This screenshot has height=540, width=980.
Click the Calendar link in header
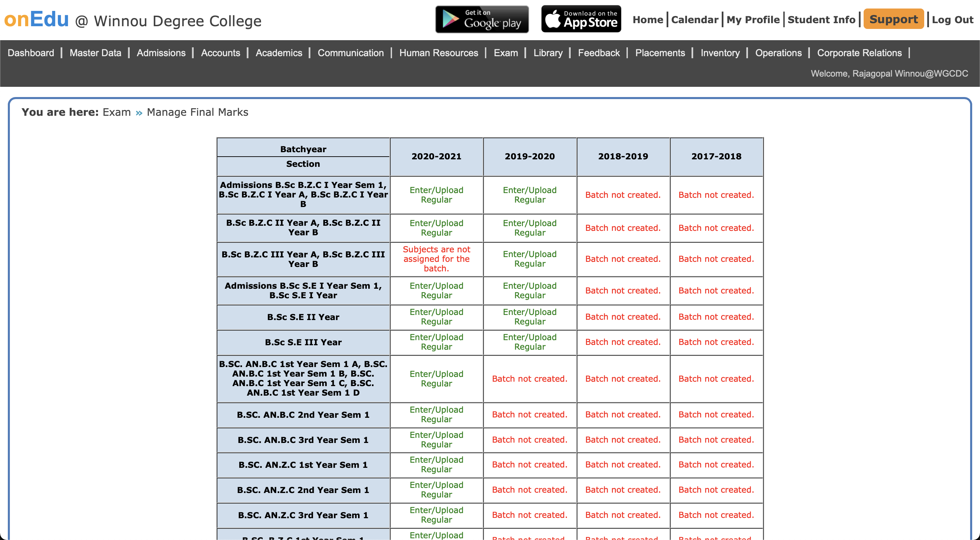694,20
